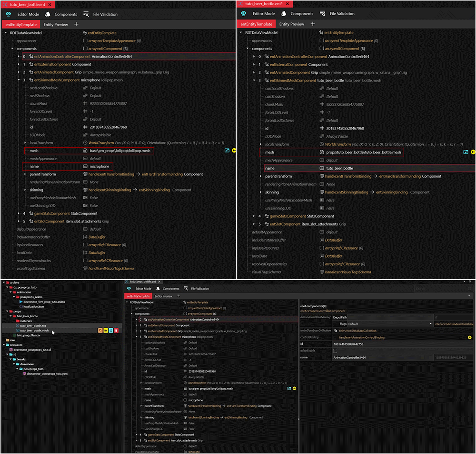
Task: Switch to the unsaved tuto_beer_bottle.ent* tab
Action: pos(263,4)
